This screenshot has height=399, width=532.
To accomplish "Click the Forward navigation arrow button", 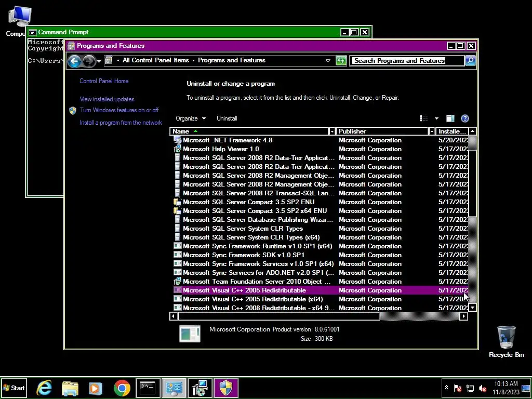I will point(89,61).
